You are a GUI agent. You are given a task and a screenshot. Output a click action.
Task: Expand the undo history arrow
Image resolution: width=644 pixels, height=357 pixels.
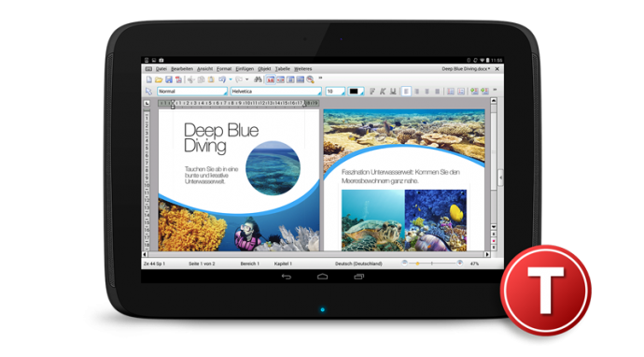coord(231,79)
